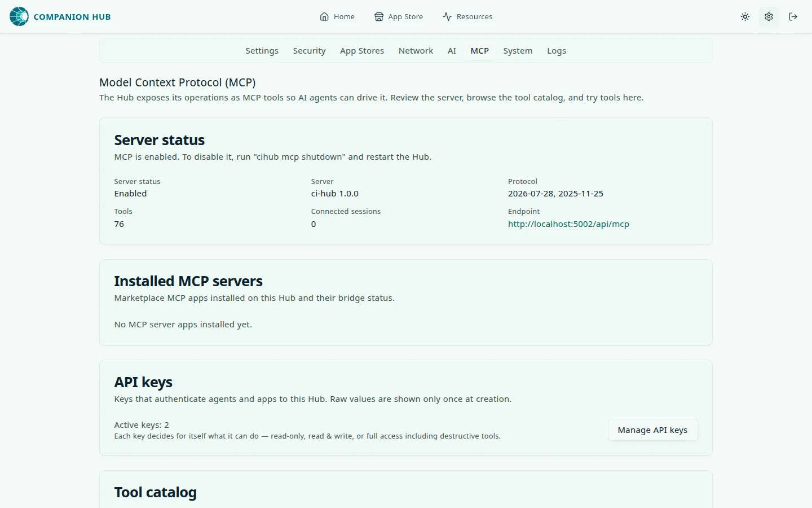This screenshot has height=508, width=812.
Task: Go to the System tab
Action: pyautogui.click(x=518, y=51)
